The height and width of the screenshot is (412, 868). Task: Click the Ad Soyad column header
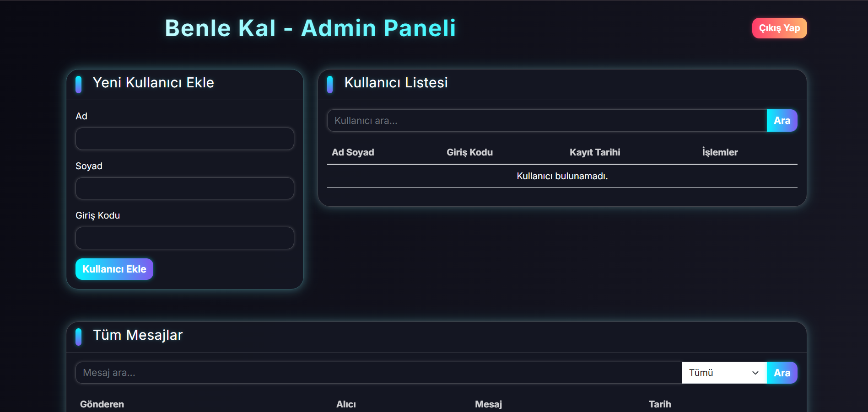coord(353,152)
